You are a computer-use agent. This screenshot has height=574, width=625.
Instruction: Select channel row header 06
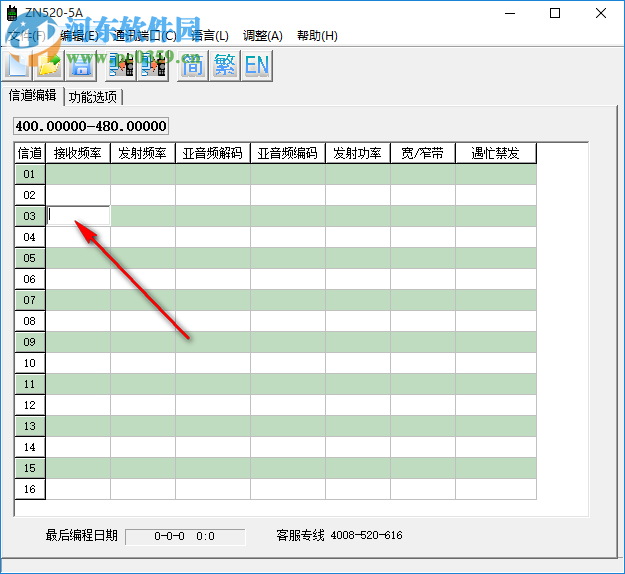(x=29, y=279)
